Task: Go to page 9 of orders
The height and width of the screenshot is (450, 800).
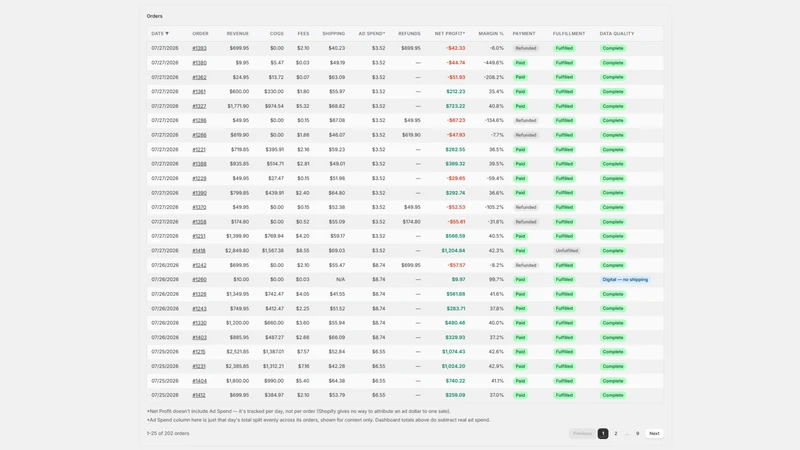Action: (637, 433)
